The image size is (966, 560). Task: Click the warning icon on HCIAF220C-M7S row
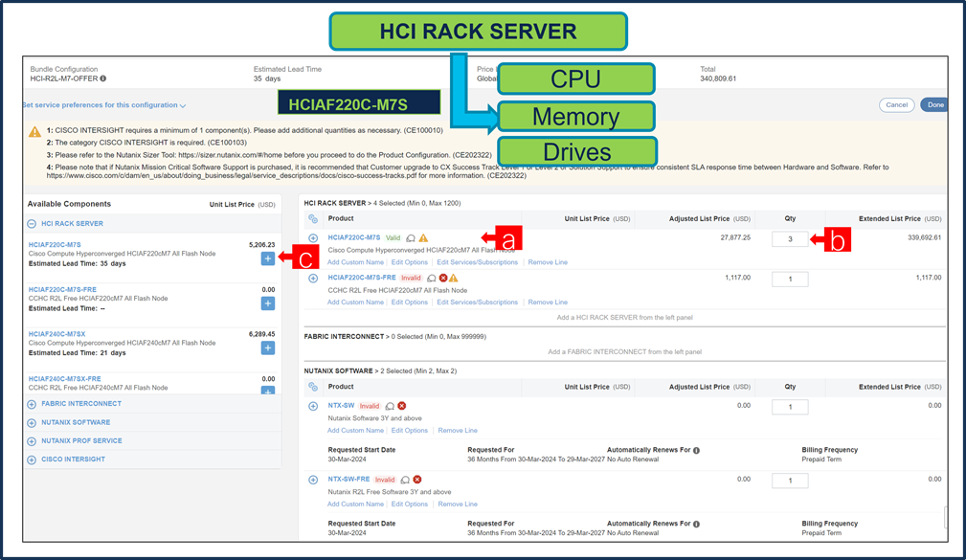(x=423, y=237)
